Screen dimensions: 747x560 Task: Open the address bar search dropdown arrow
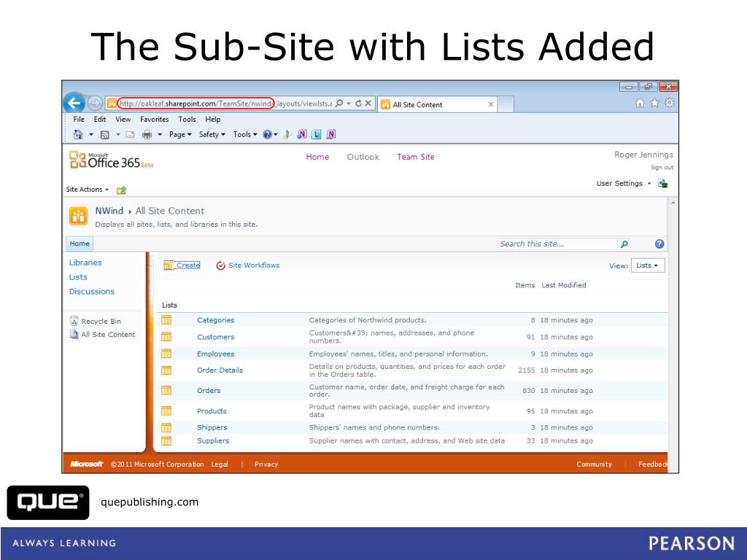(x=349, y=104)
